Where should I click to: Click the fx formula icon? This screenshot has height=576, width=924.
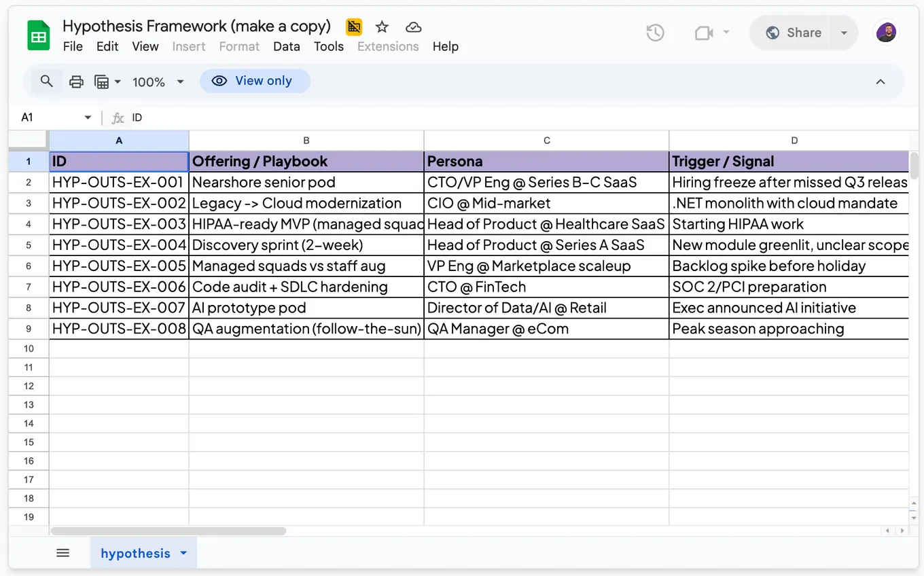pyautogui.click(x=118, y=118)
